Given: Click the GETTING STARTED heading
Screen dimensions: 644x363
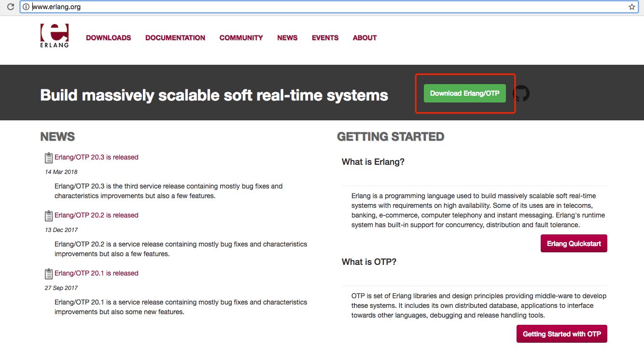Looking at the screenshot, I should point(391,137).
